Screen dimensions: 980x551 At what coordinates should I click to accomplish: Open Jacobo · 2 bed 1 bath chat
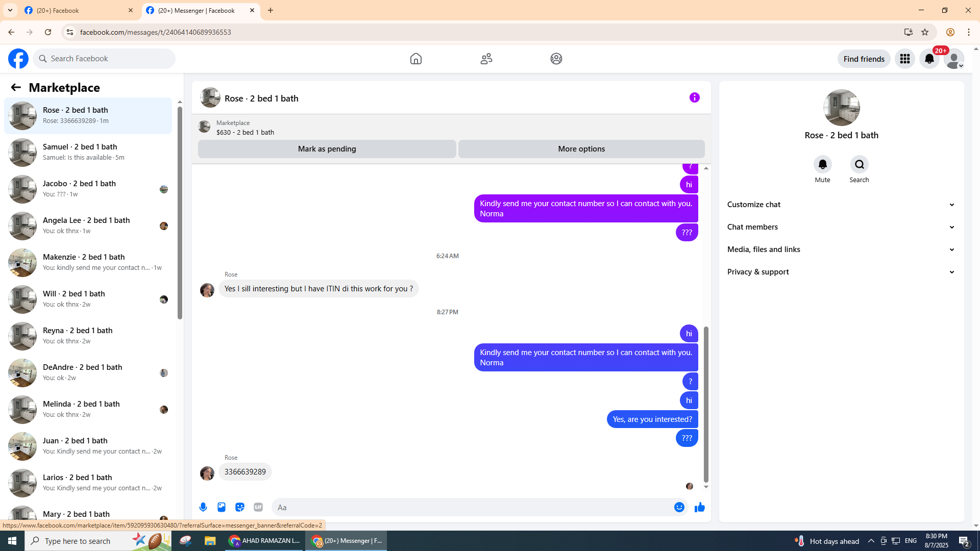(88, 189)
